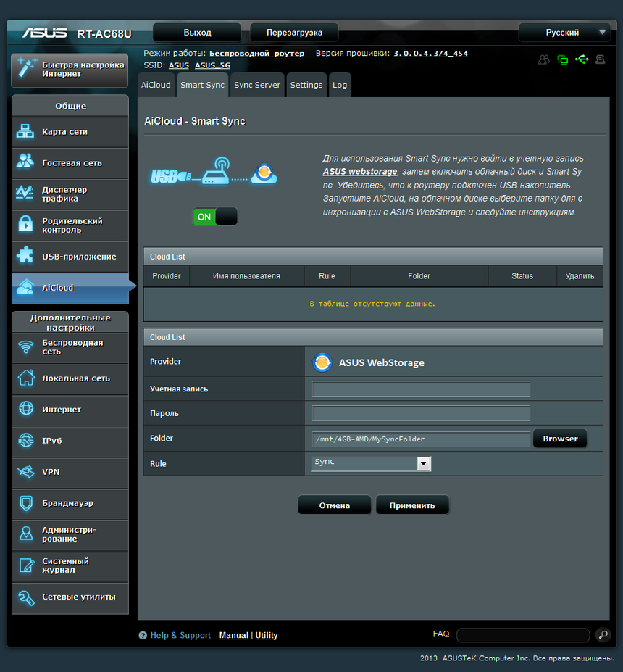Click the Browser button next to Folder
This screenshot has width=623, height=672.
(559, 438)
